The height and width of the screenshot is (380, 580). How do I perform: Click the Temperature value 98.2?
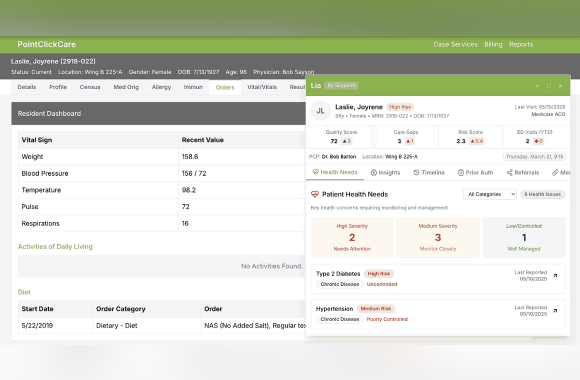tap(189, 190)
